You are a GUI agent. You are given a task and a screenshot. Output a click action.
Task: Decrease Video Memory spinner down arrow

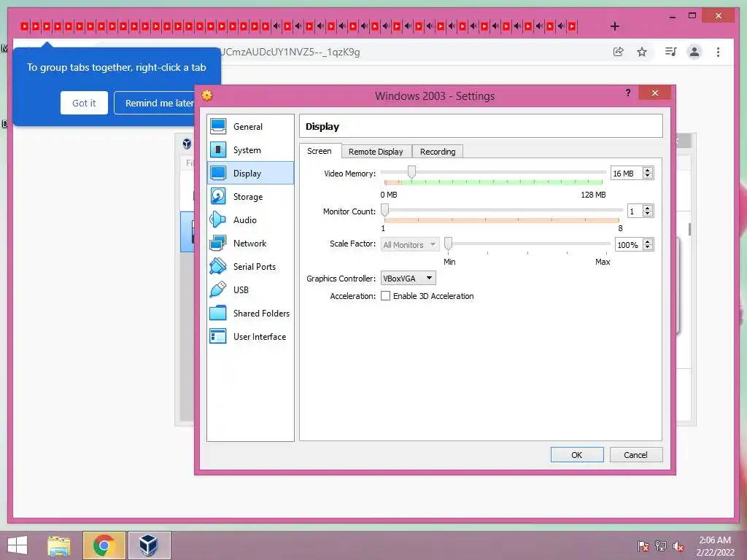coord(648,176)
